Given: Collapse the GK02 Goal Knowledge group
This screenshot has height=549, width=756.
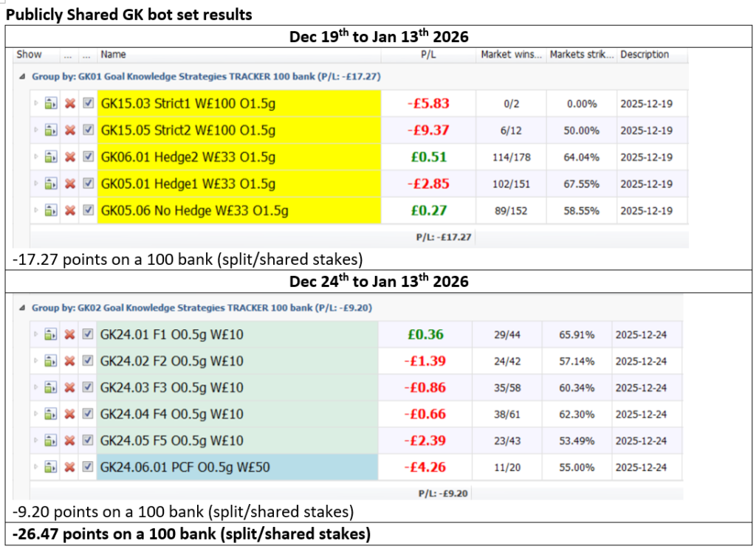Looking at the screenshot, I should coord(23,307).
